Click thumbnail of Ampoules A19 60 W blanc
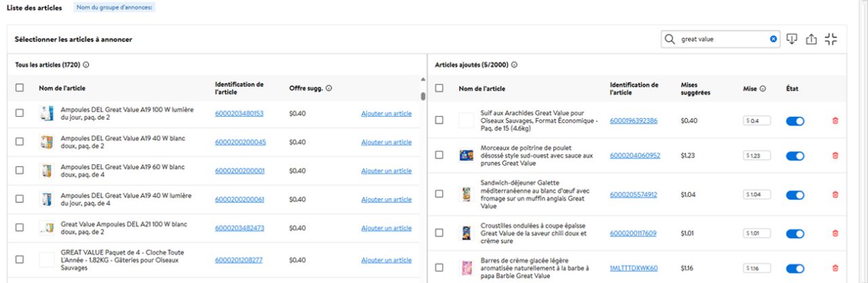The height and width of the screenshot is (283, 868). 46,170
